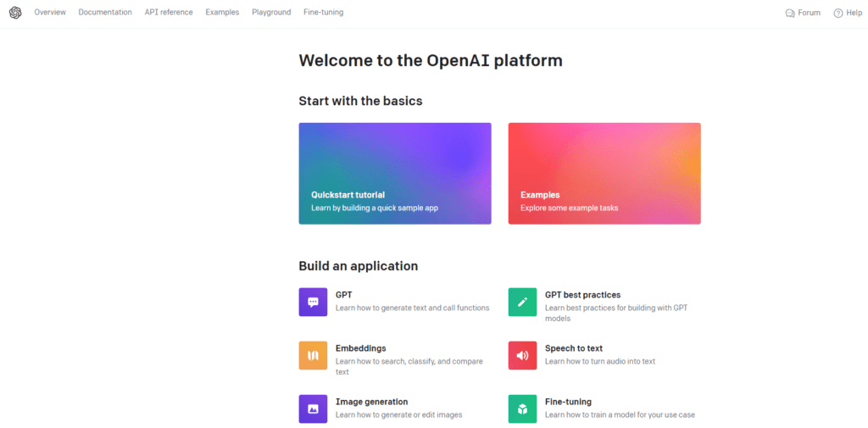Click the orange Embeddings icon
868x428 pixels.
(x=313, y=355)
